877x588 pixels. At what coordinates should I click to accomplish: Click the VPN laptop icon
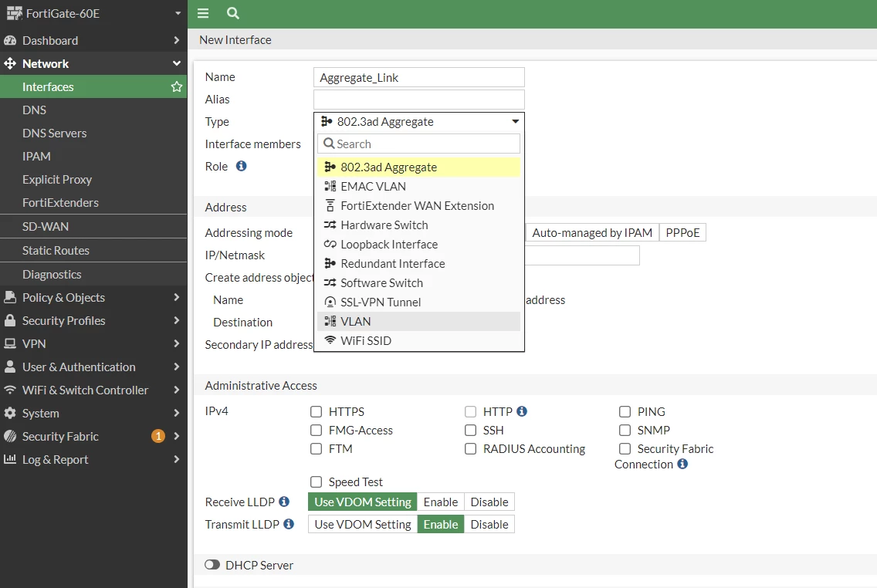pos(10,343)
